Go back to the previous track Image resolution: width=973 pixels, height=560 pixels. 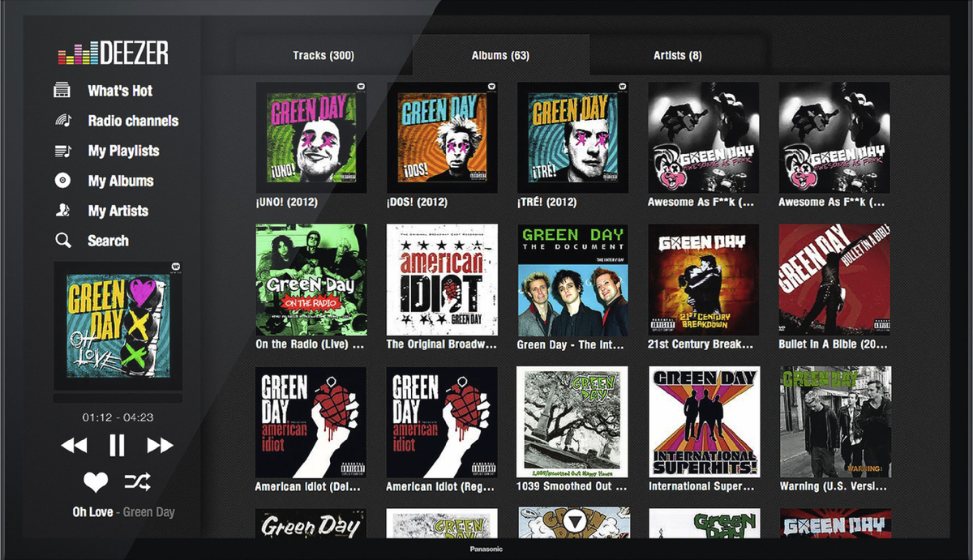pyautogui.click(x=74, y=445)
